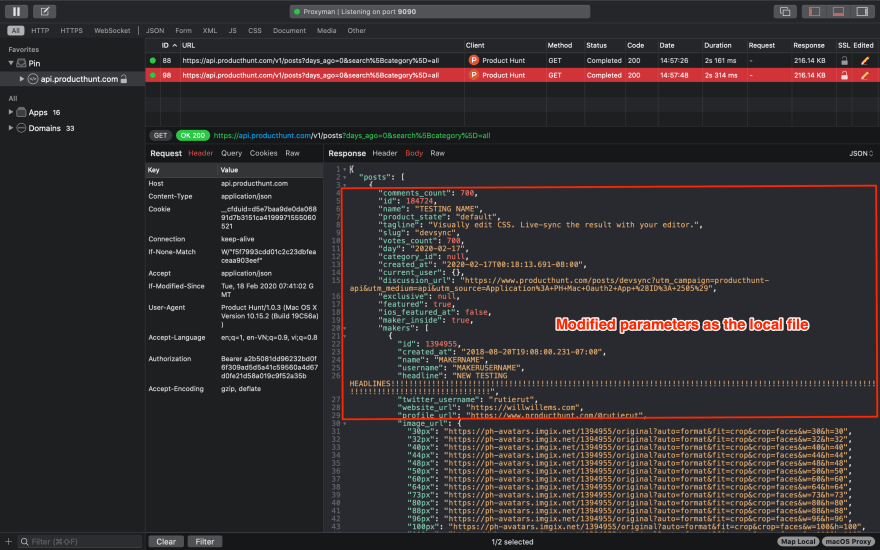Open the Response Header tab
This screenshot has width=880, height=550.
(x=384, y=153)
